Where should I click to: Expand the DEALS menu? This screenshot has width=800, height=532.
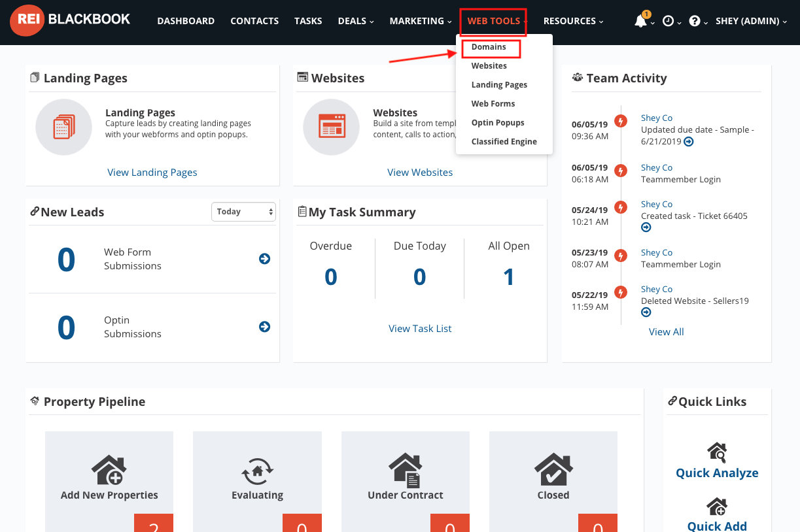356,21
